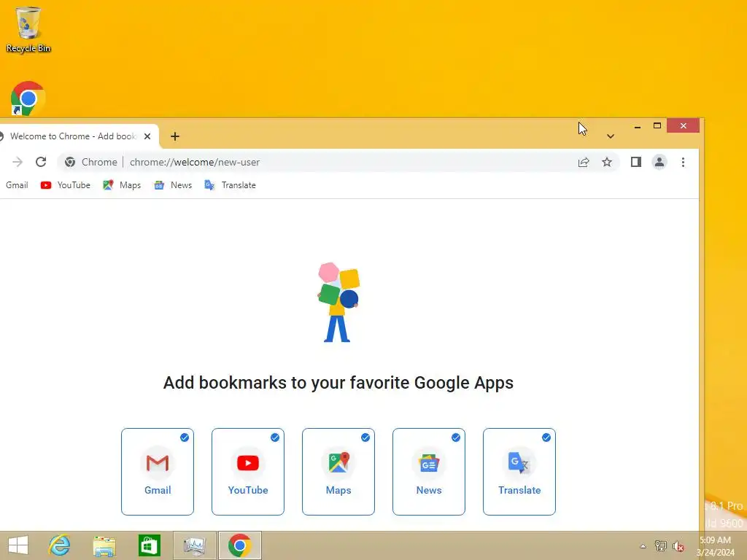Open the News bookmark in bookmarks bar
The width and height of the screenshot is (747, 560).
[173, 185]
